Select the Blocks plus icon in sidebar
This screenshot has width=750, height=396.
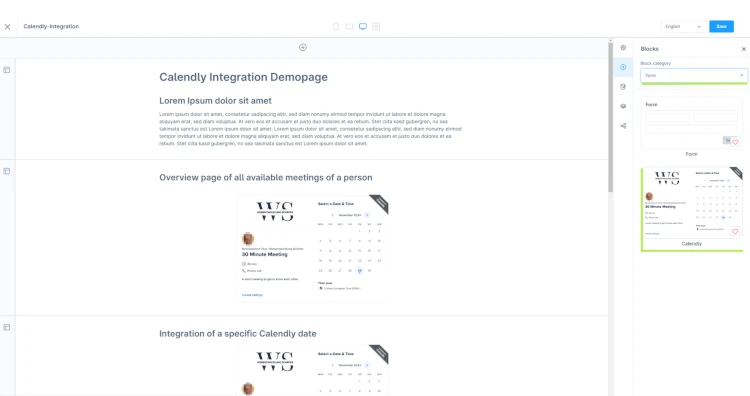(623, 67)
